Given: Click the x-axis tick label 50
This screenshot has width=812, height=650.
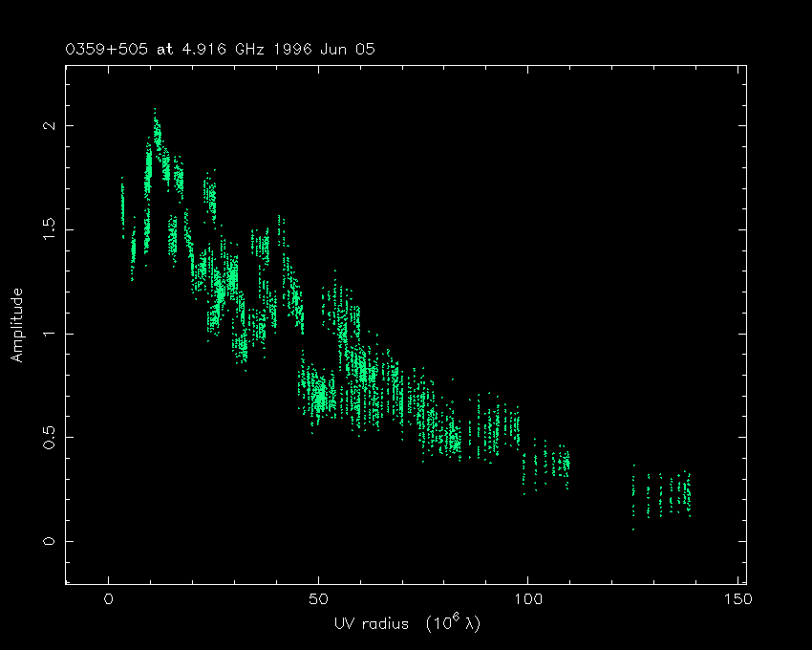Looking at the screenshot, I should click(x=318, y=599).
